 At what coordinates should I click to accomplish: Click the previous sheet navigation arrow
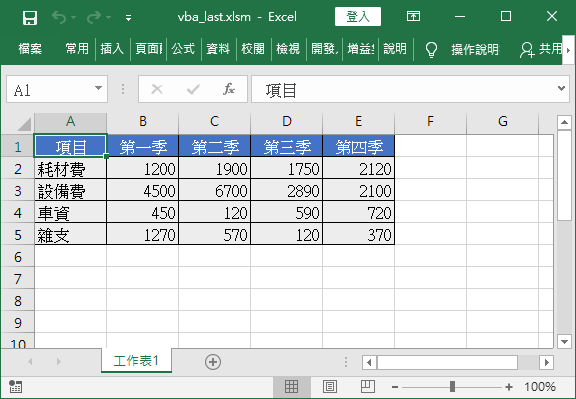coord(30,362)
